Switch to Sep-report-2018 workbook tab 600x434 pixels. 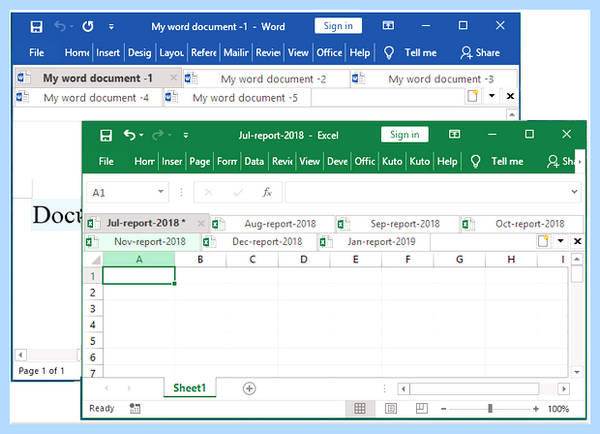coord(398,224)
